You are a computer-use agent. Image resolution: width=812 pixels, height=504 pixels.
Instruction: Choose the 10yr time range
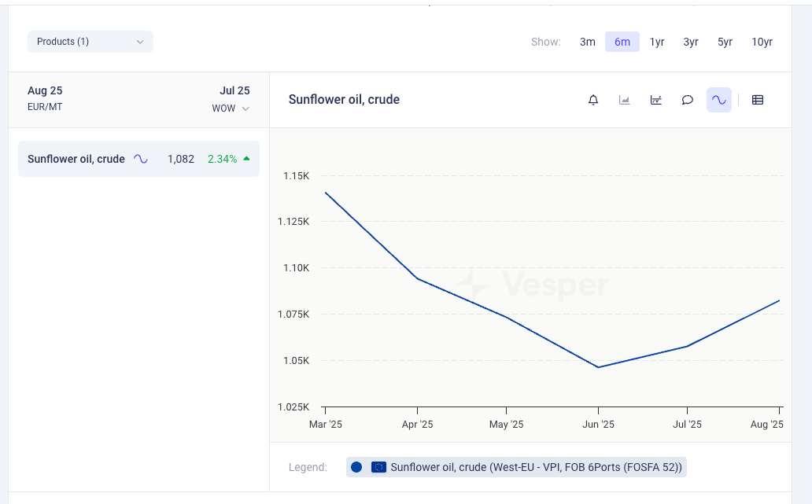pyautogui.click(x=762, y=42)
